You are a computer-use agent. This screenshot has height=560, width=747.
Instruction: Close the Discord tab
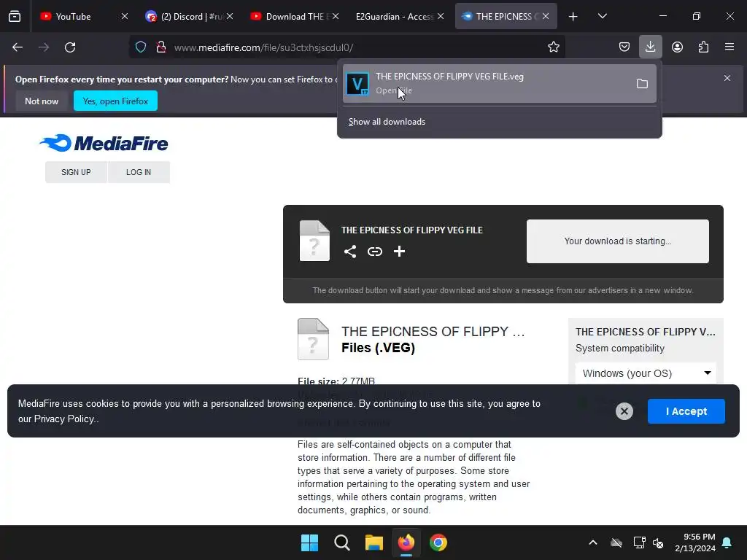coord(230,16)
